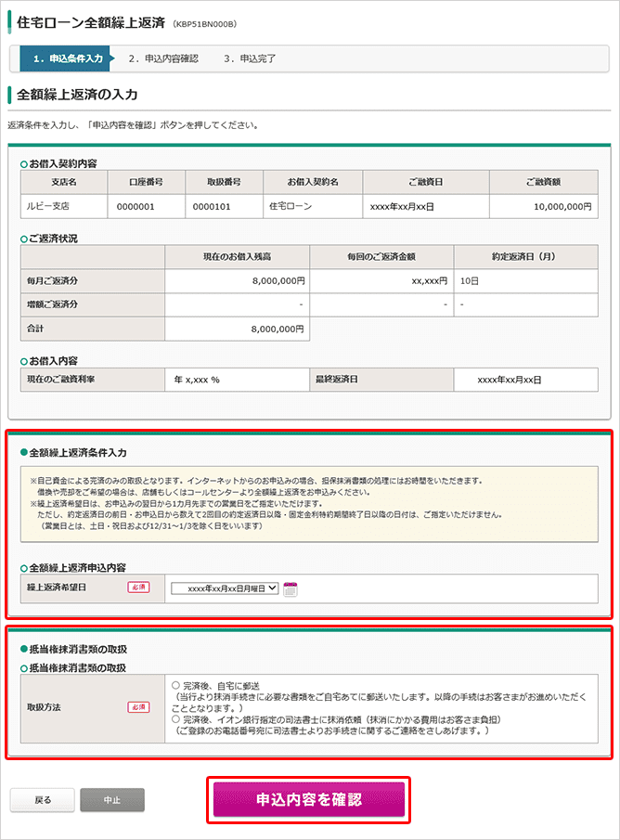Click step 2. 申込内容確認 tab
The width and height of the screenshot is (620, 840).
(163, 58)
